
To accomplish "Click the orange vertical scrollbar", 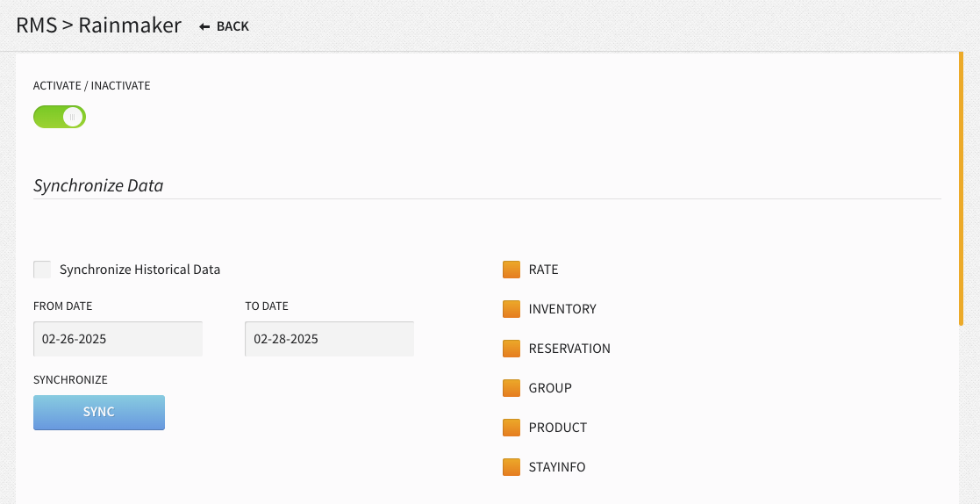I will pyautogui.click(x=962, y=189).
